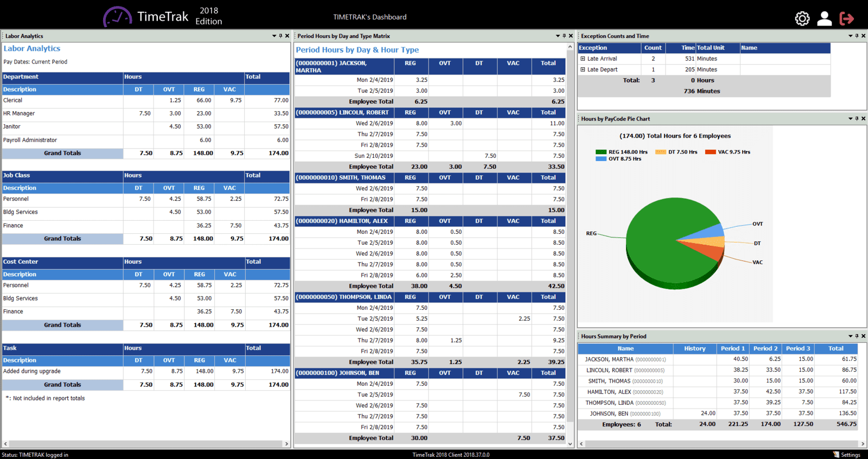This screenshot has width=868, height=459.
Task: Click the VAC red legend swatch
Action: 710,152
